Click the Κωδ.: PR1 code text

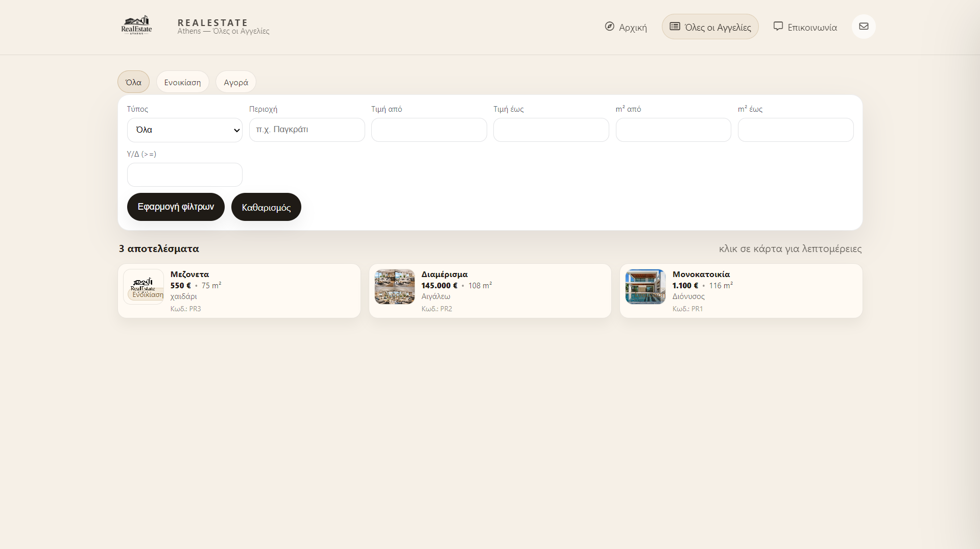687,309
